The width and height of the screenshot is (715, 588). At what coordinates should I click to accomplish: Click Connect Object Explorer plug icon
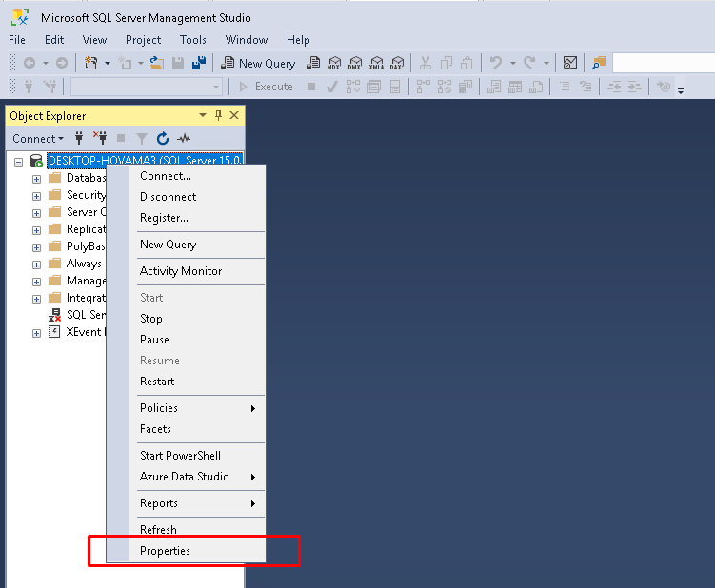(79, 138)
